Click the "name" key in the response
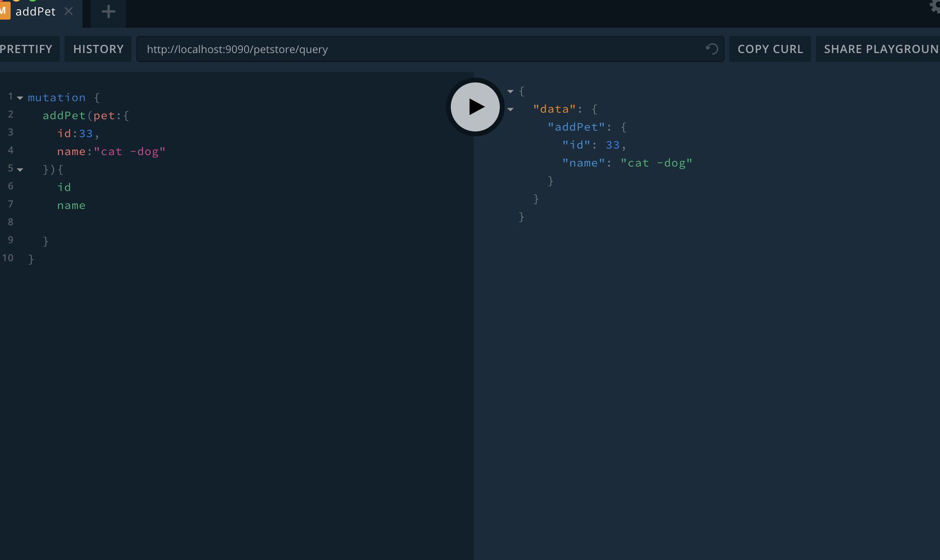 click(x=584, y=163)
